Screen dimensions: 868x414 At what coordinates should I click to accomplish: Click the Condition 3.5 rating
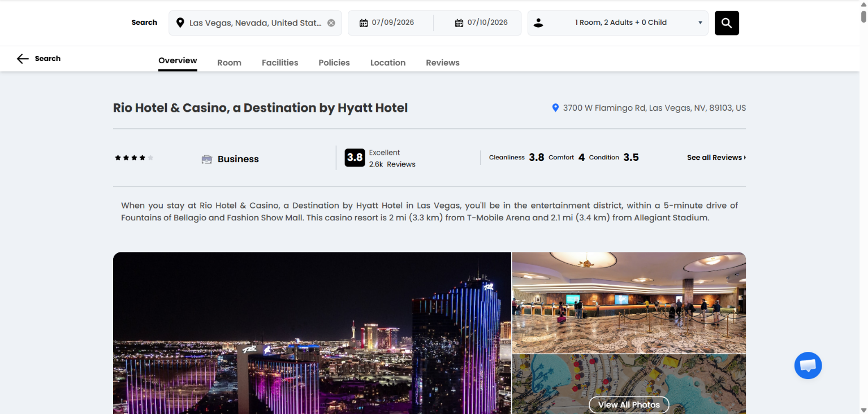tap(614, 158)
